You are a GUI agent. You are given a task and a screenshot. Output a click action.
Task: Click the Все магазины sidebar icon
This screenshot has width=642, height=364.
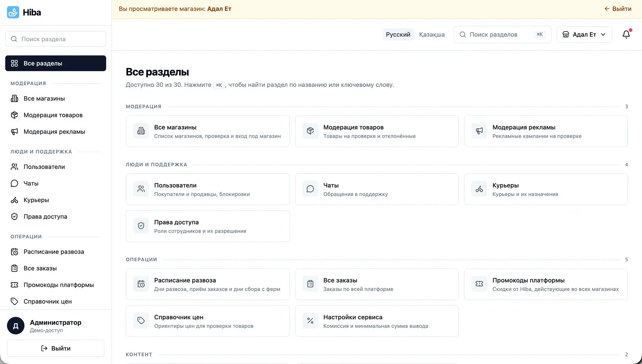(15, 99)
